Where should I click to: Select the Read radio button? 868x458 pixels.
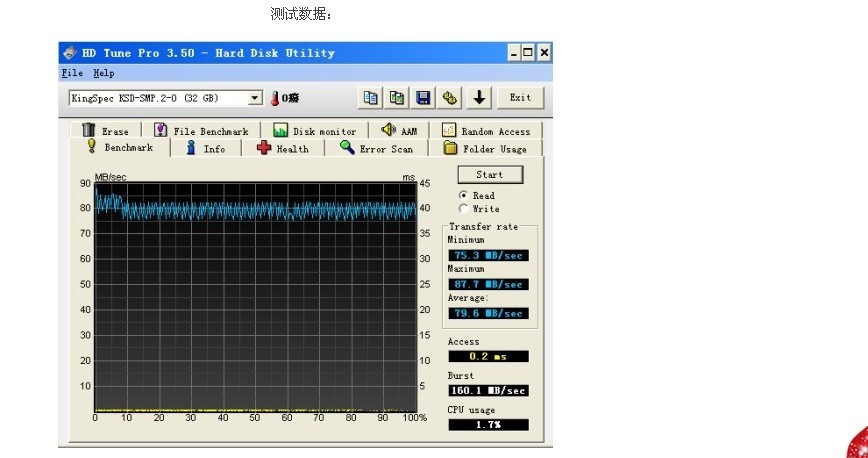coord(463,195)
